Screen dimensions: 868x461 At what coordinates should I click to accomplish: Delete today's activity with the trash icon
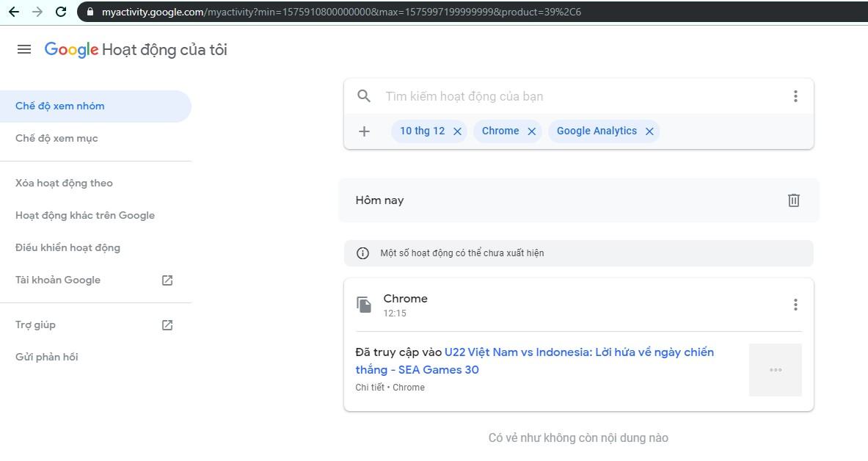click(x=794, y=200)
